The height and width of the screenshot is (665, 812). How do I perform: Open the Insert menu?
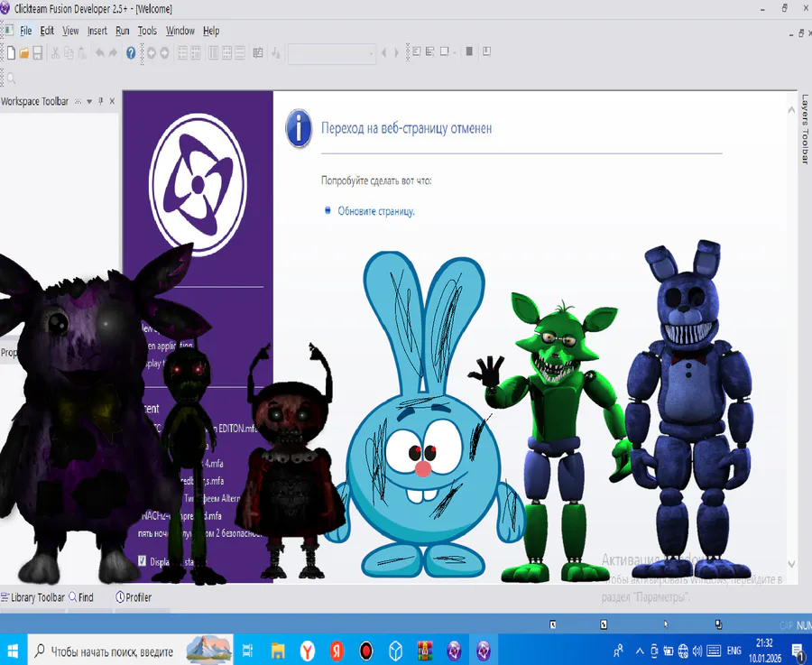tap(97, 31)
